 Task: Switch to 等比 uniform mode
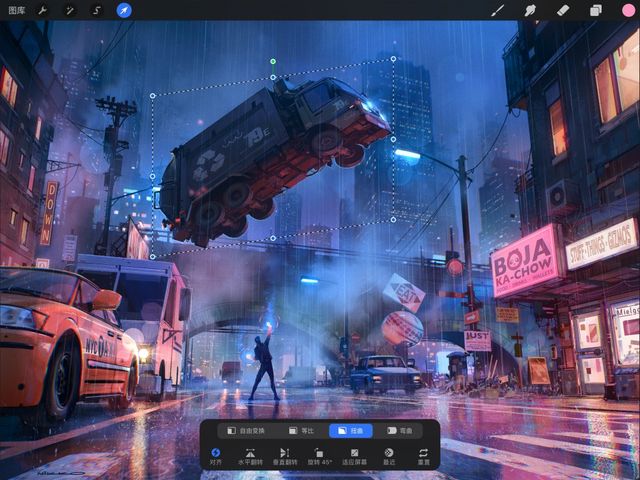pos(302,431)
